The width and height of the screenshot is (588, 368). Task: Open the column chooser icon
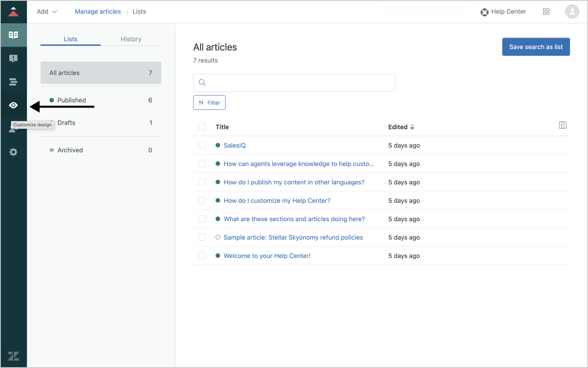tap(562, 125)
